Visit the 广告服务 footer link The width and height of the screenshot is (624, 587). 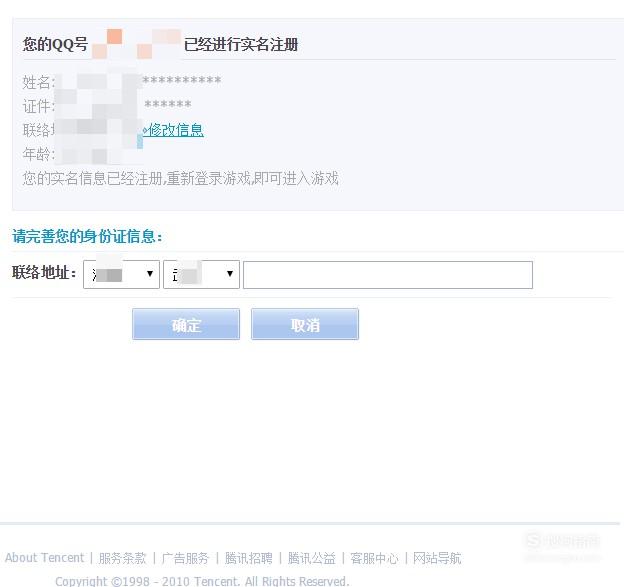185,558
